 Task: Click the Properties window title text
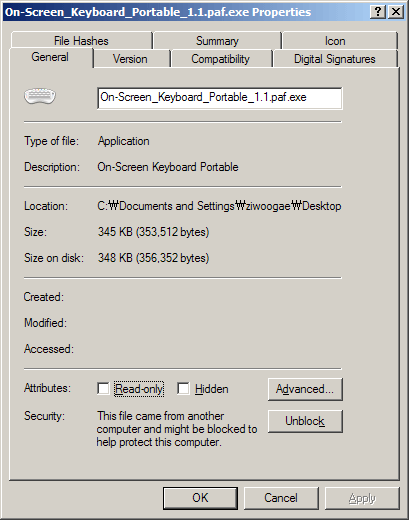click(158, 12)
